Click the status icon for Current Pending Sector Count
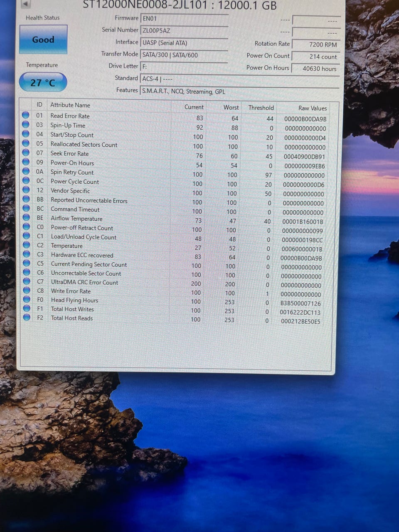The width and height of the screenshot is (399, 532). (26, 263)
